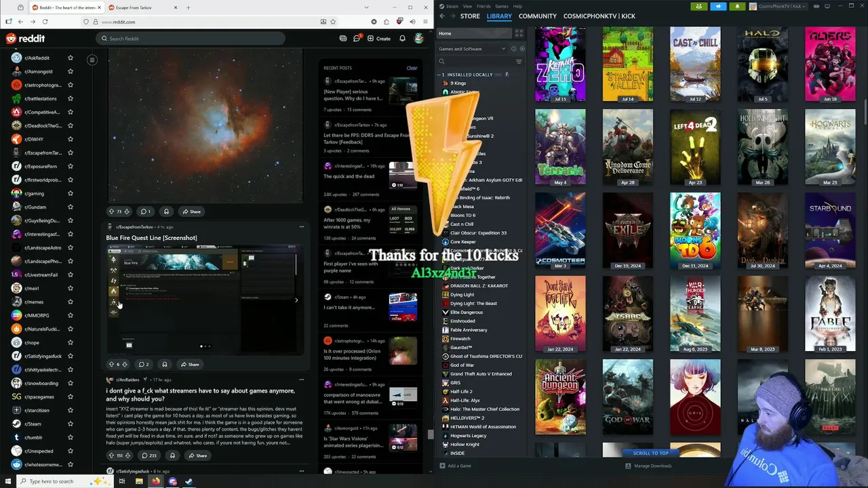Open View menu in Steam
Screen dimensions: 868x488
pyautogui.click(x=467, y=6)
